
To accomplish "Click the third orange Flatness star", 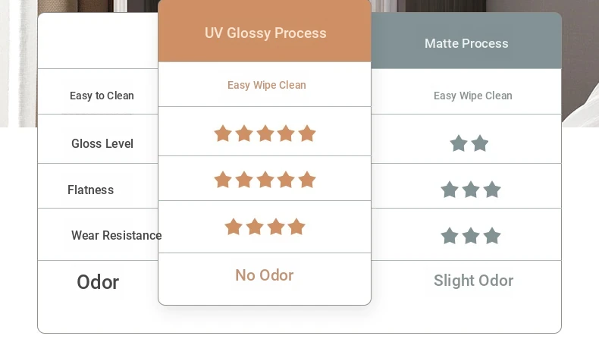I will (x=265, y=180).
